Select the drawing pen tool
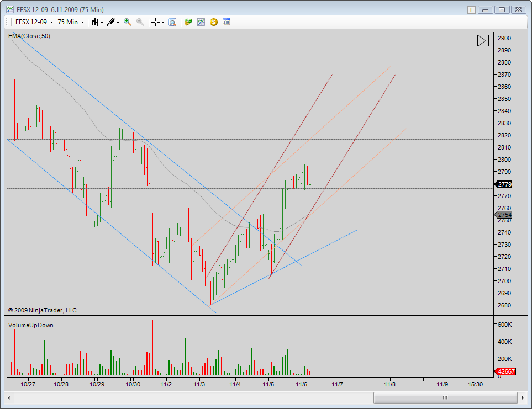 pos(111,22)
